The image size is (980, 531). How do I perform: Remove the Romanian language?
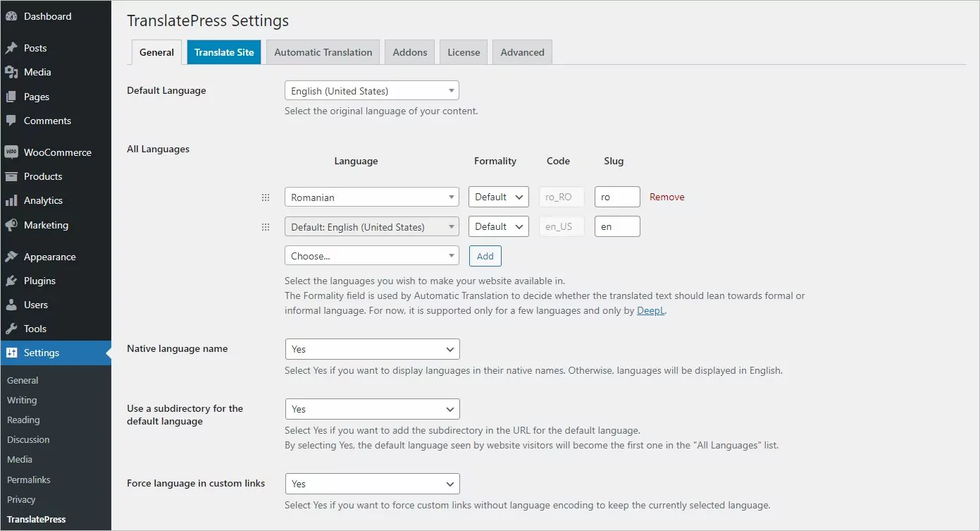(667, 197)
